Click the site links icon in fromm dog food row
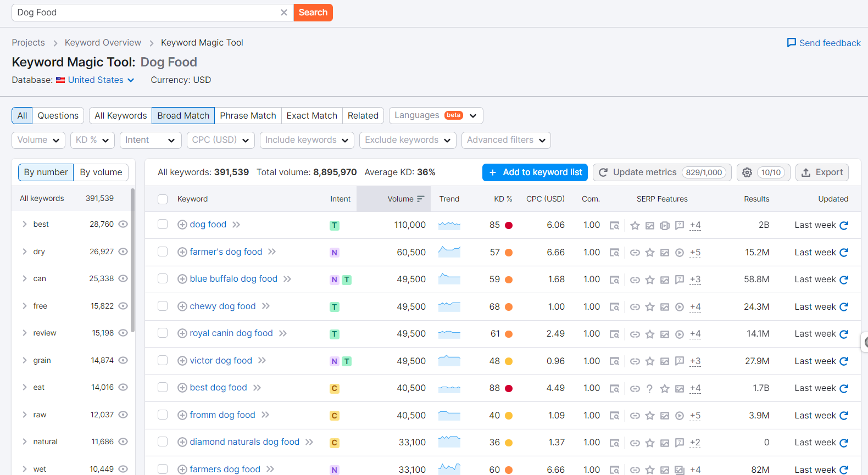 tap(635, 416)
